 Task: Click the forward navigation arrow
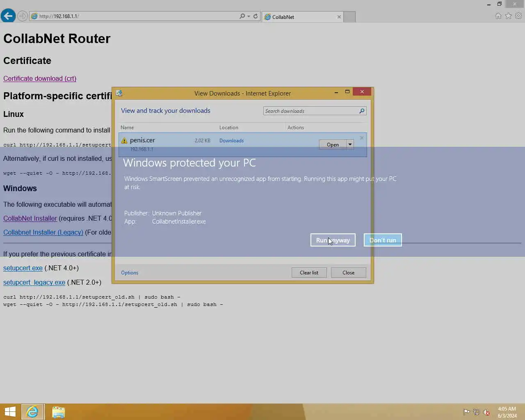23,16
